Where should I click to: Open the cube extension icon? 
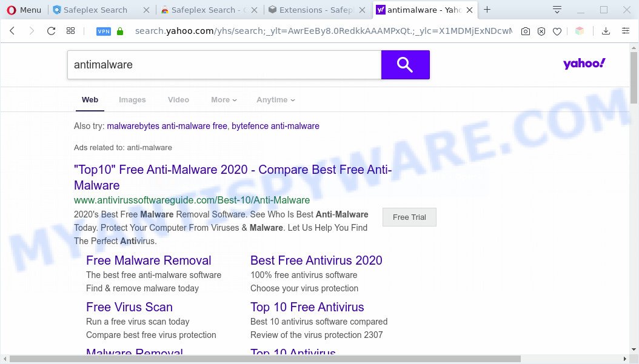580,31
